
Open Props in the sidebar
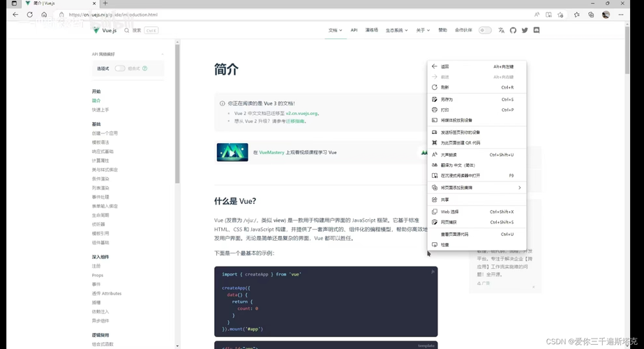tap(98, 276)
